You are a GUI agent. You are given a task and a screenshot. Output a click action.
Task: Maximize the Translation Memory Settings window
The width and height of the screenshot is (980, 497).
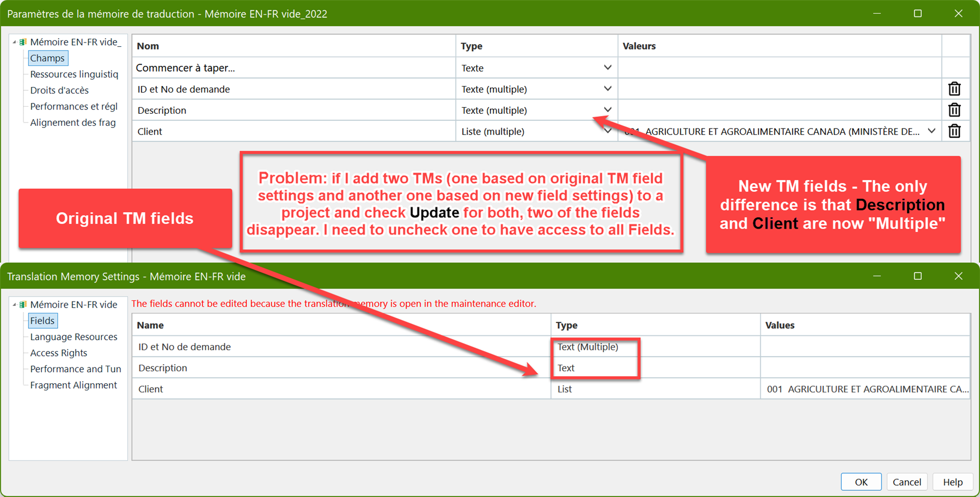[x=918, y=276]
